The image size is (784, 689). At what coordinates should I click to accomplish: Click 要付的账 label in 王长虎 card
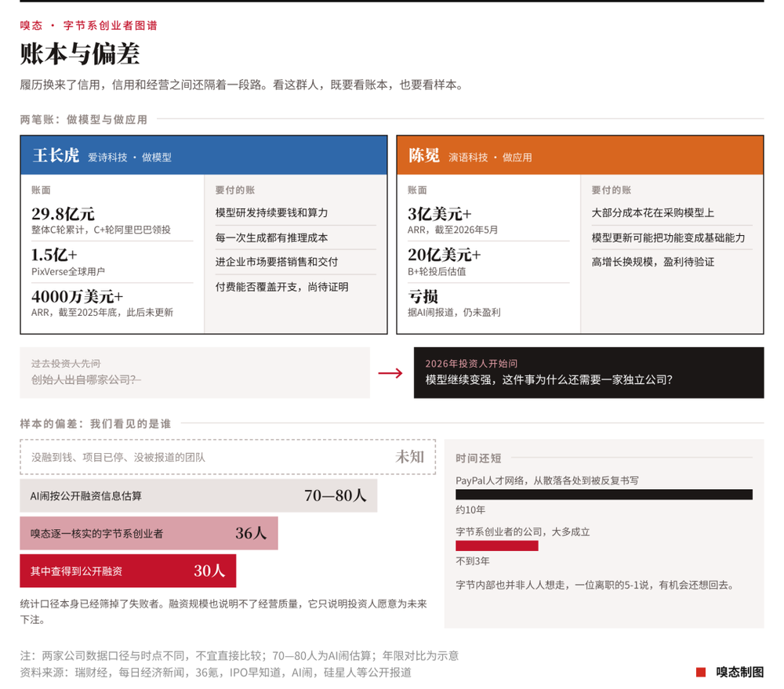tap(235, 190)
